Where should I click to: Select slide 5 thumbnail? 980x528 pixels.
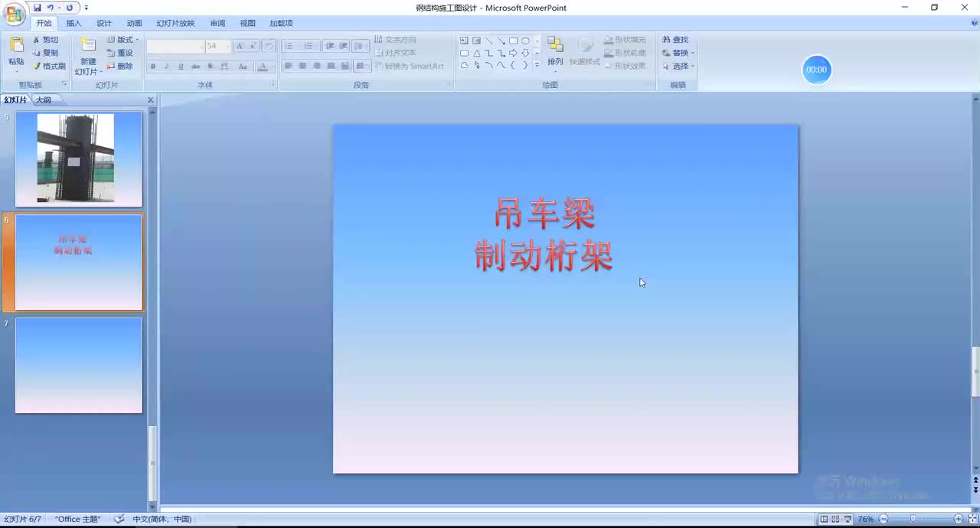pos(78,159)
